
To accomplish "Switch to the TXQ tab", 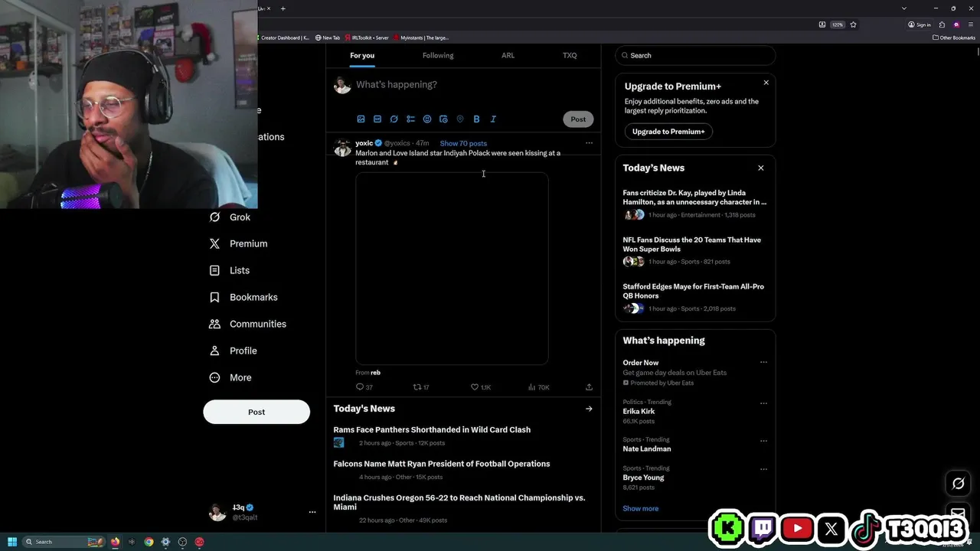I will click(570, 55).
